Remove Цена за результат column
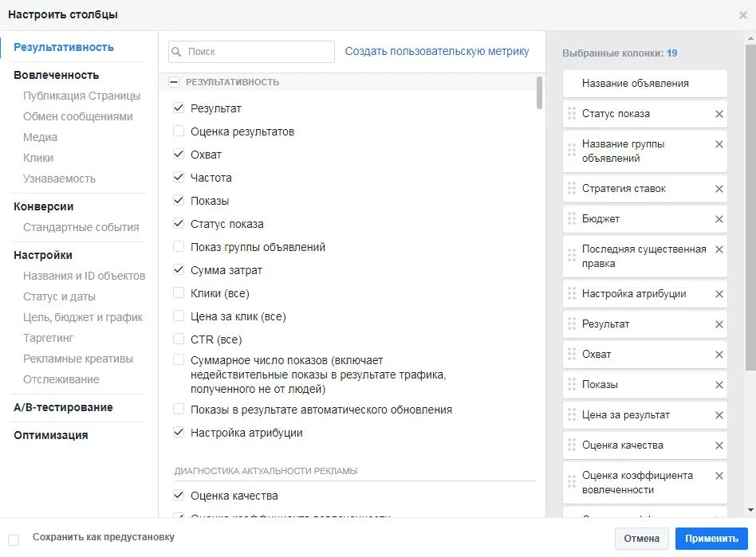 point(719,415)
